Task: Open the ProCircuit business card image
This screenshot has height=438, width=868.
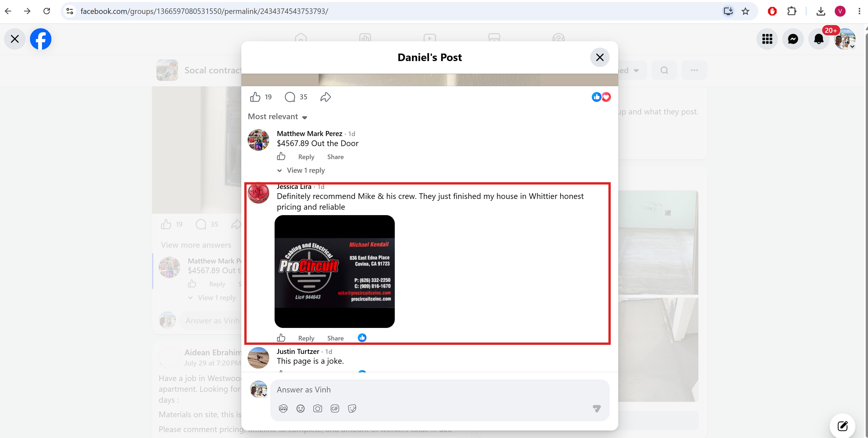Action: (x=335, y=271)
